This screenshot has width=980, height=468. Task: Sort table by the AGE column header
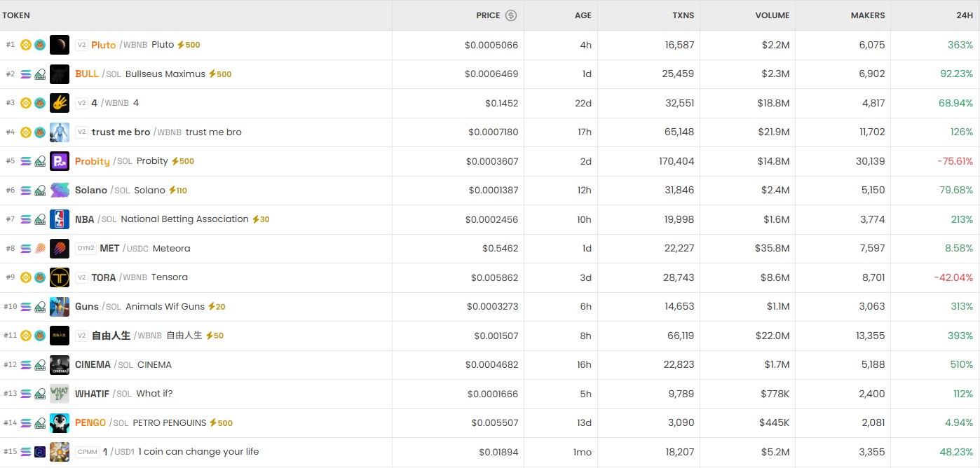point(583,15)
